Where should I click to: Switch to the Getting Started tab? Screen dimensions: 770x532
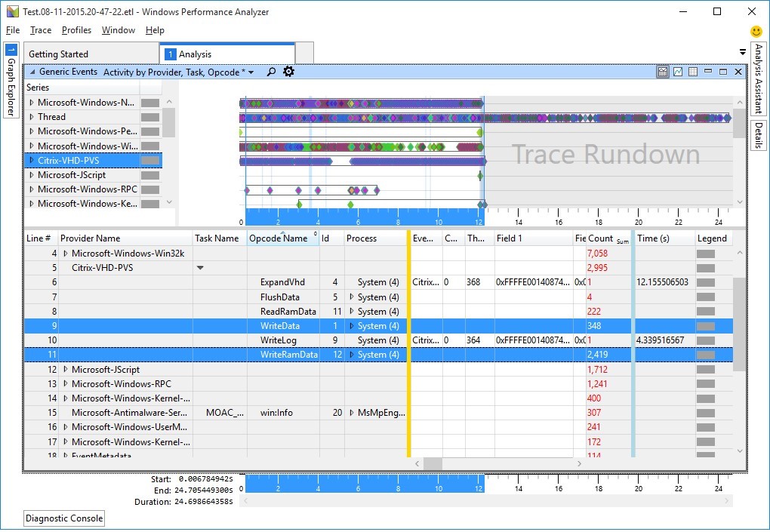[58, 54]
